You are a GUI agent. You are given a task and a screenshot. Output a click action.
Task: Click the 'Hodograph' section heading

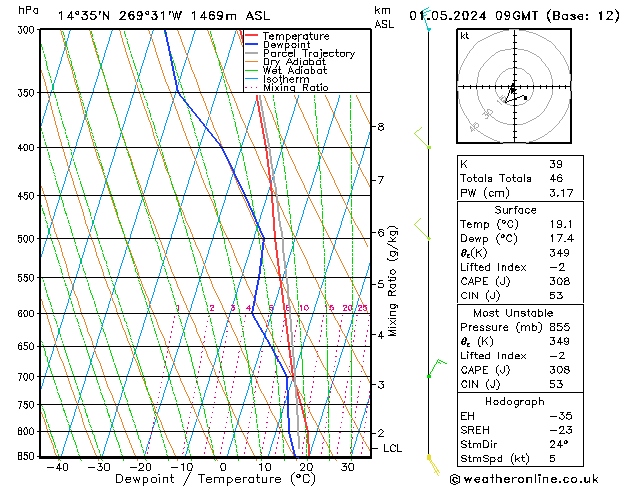pos(515,402)
